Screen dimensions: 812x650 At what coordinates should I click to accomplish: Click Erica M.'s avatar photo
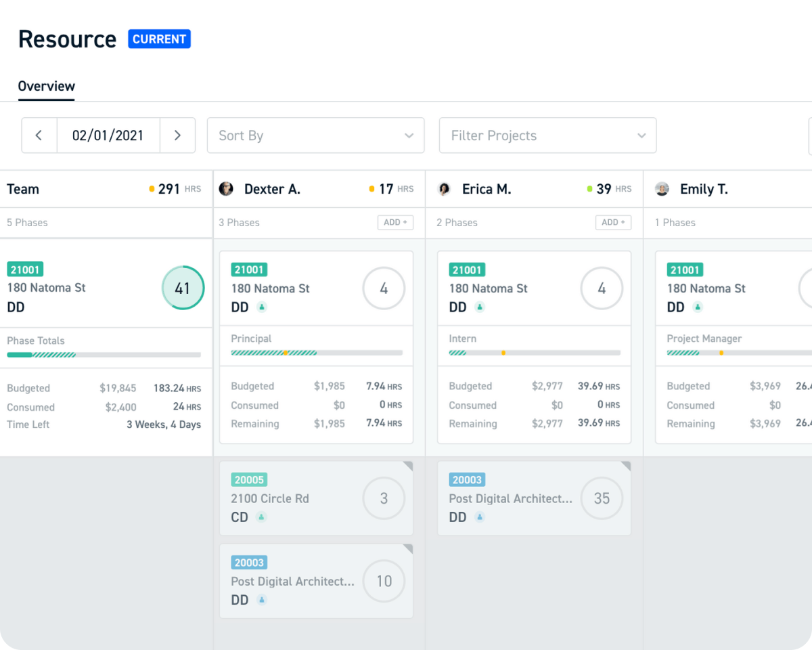tap(445, 189)
